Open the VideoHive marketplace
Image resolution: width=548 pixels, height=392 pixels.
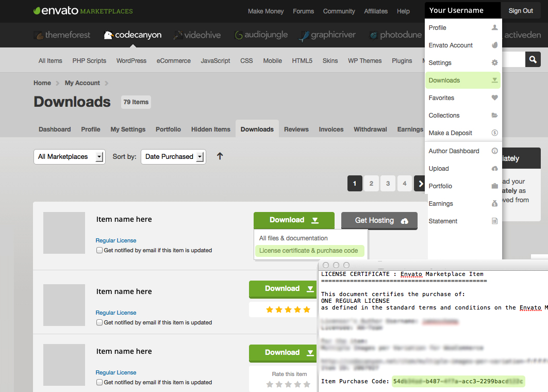[x=197, y=35]
